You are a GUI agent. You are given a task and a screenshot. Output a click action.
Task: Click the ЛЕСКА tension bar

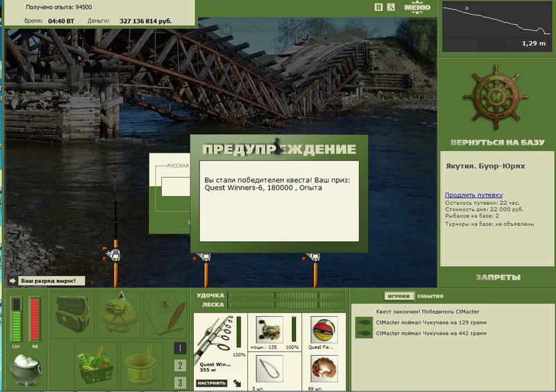click(286, 304)
